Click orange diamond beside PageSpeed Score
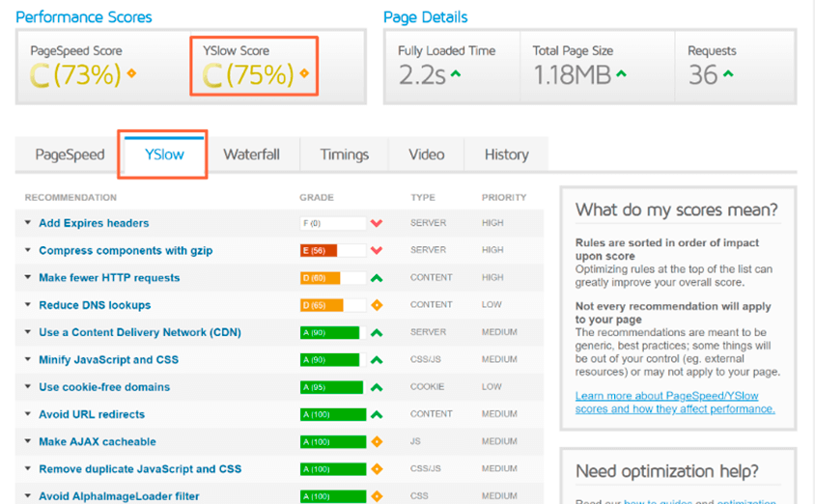This screenshot has width=815, height=504. [131, 73]
